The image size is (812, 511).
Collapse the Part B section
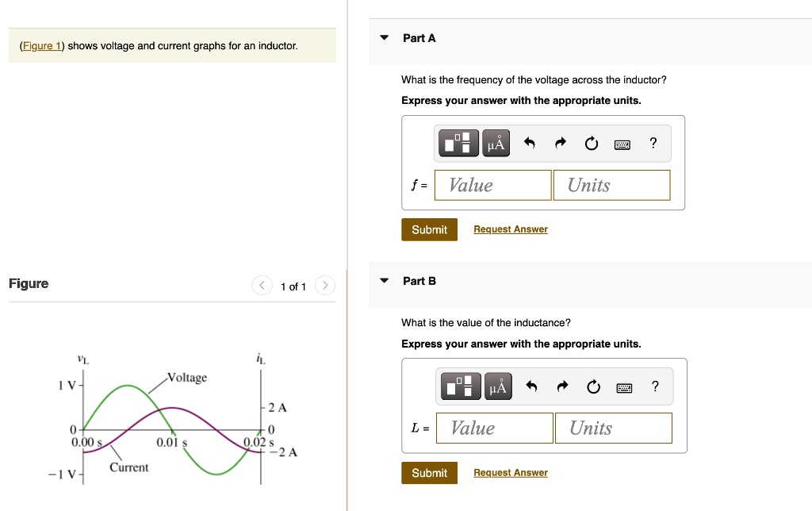pyautogui.click(x=383, y=280)
